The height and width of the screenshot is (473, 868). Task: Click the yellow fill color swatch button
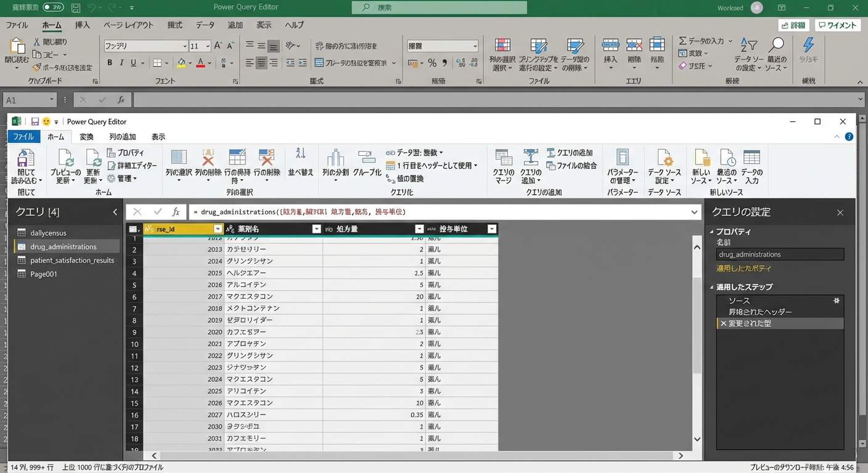point(181,63)
